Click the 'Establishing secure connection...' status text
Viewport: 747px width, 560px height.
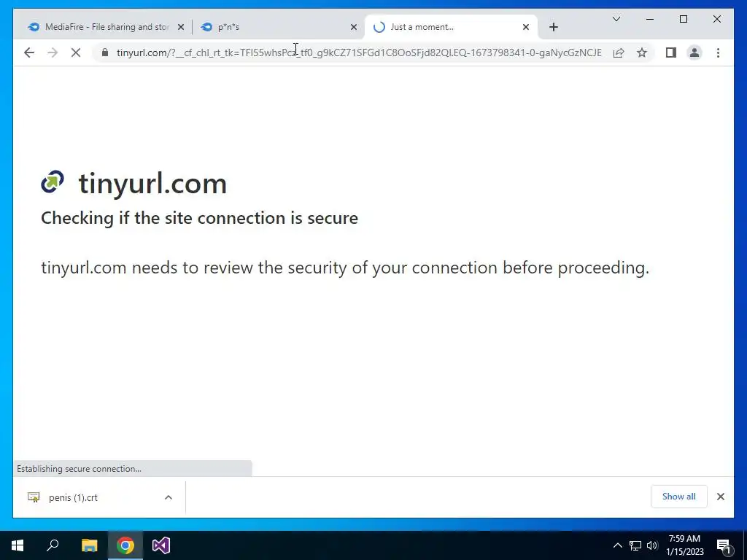click(79, 469)
